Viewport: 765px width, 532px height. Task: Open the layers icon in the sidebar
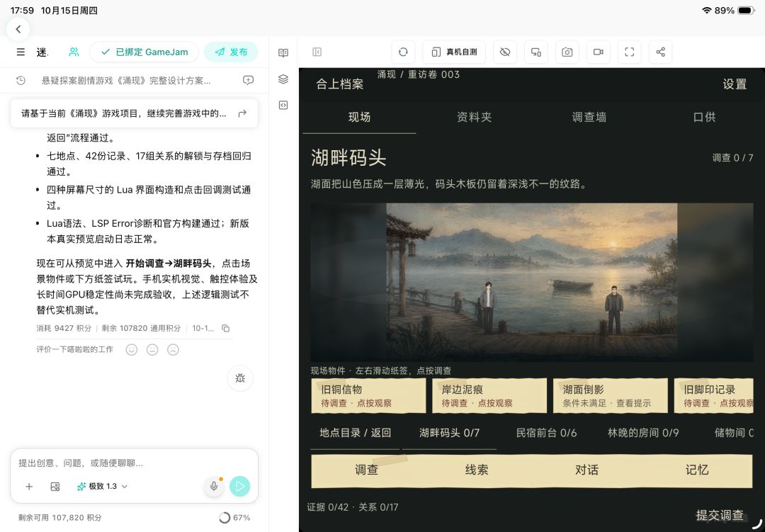coord(283,79)
